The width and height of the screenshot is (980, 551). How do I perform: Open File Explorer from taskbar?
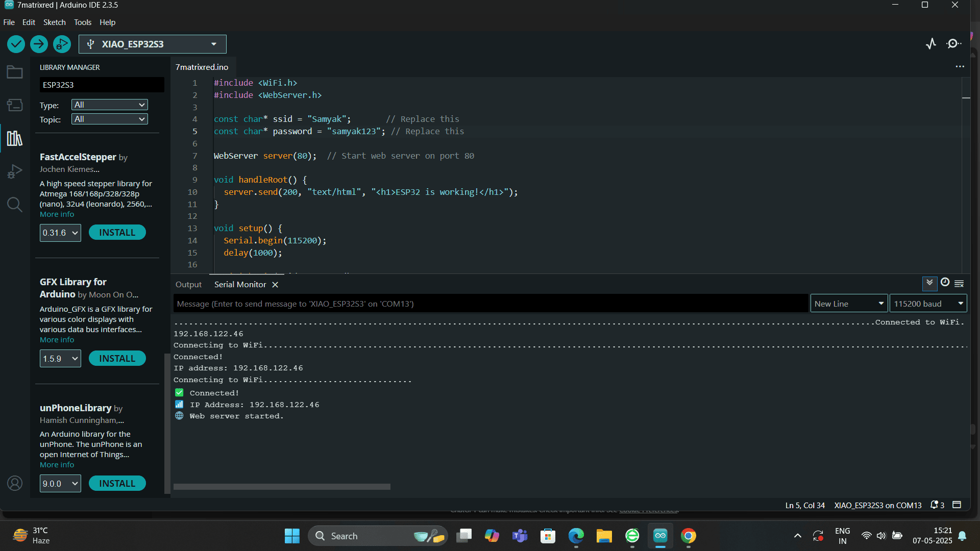[604, 536]
